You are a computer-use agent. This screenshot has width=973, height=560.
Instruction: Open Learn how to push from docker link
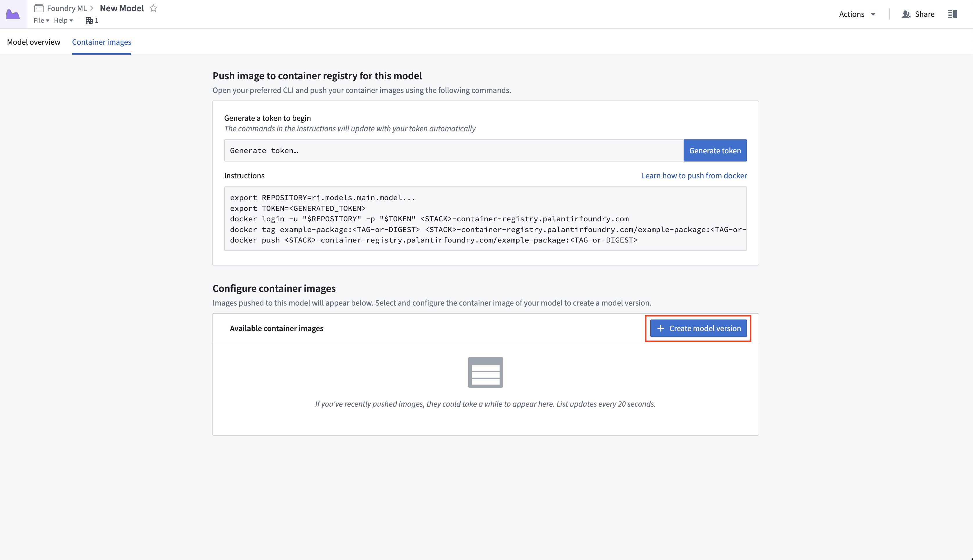point(694,175)
